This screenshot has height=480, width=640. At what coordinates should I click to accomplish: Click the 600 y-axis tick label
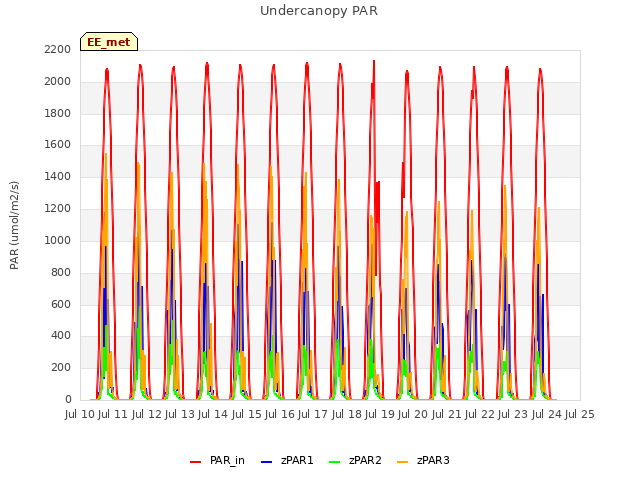click(x=61, y=304)
